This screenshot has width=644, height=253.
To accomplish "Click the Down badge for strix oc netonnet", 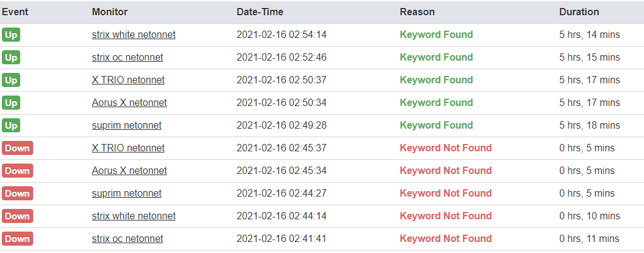I will click(x=17, y=239).
